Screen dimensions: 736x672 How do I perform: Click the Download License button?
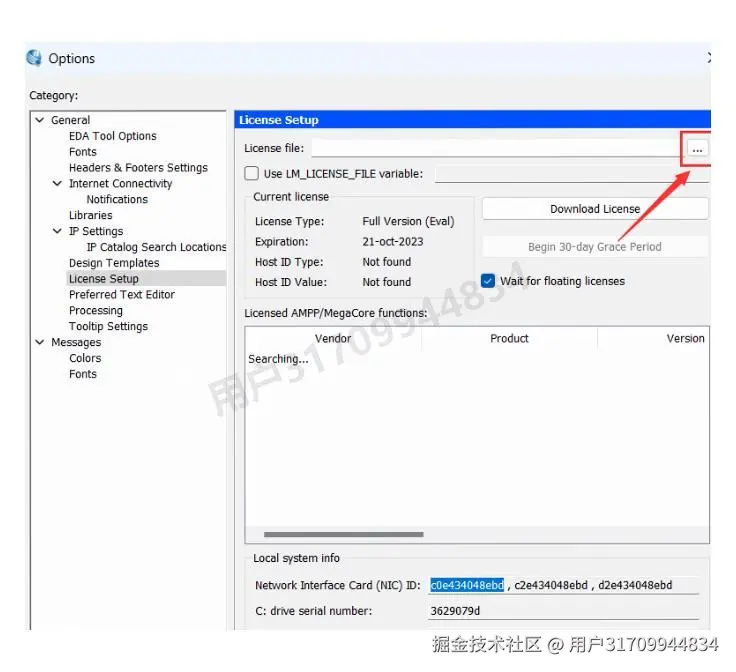pos(595,209)
